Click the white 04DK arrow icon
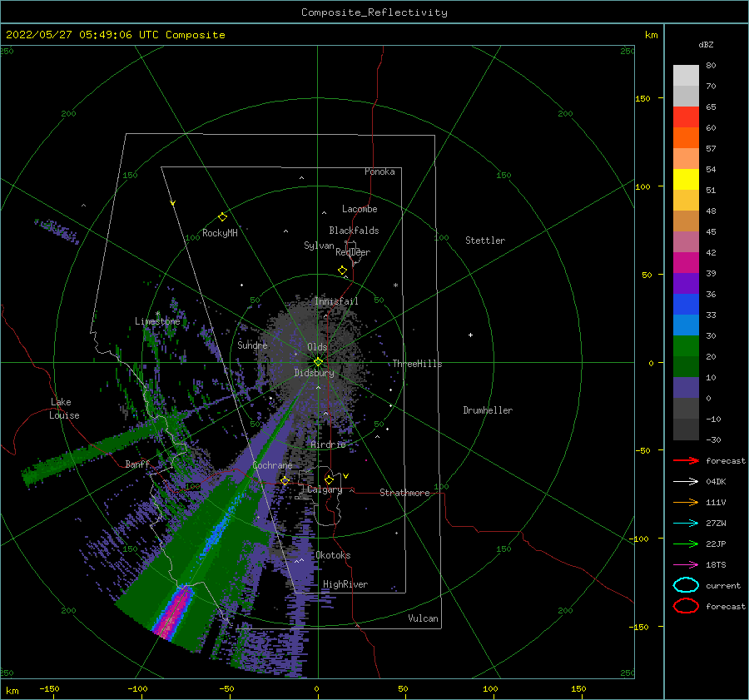Screen dimensions: 749x700 (686, 482)
